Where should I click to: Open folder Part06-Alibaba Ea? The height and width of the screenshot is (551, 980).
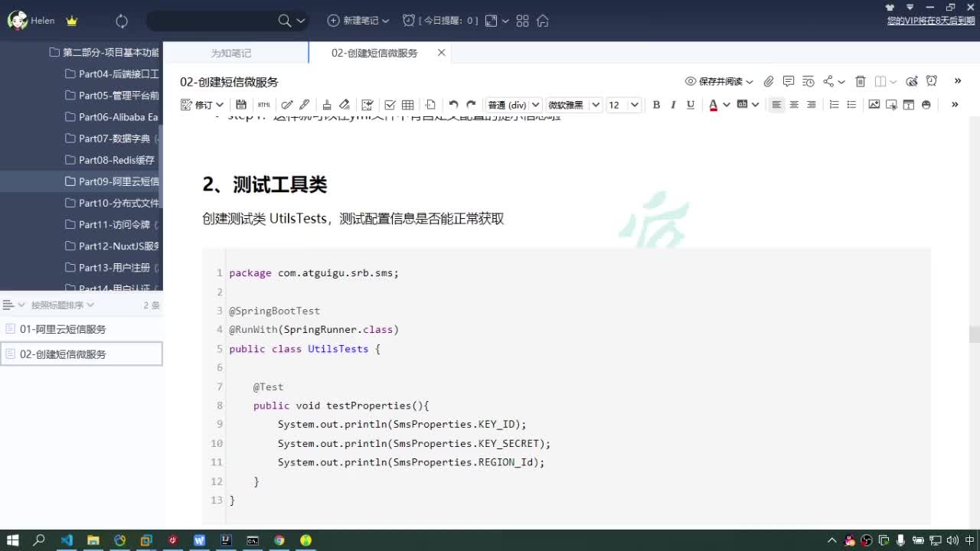(x=112, y=117)
